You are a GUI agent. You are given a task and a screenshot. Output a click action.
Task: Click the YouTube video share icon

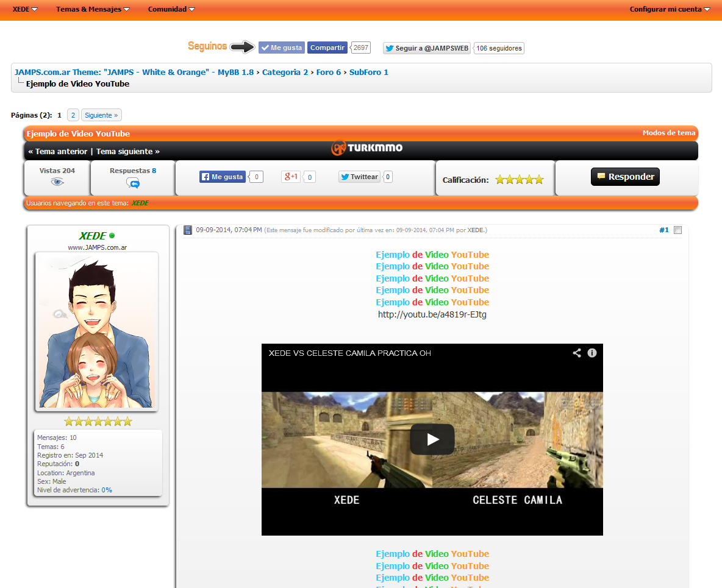pos(576,353)
